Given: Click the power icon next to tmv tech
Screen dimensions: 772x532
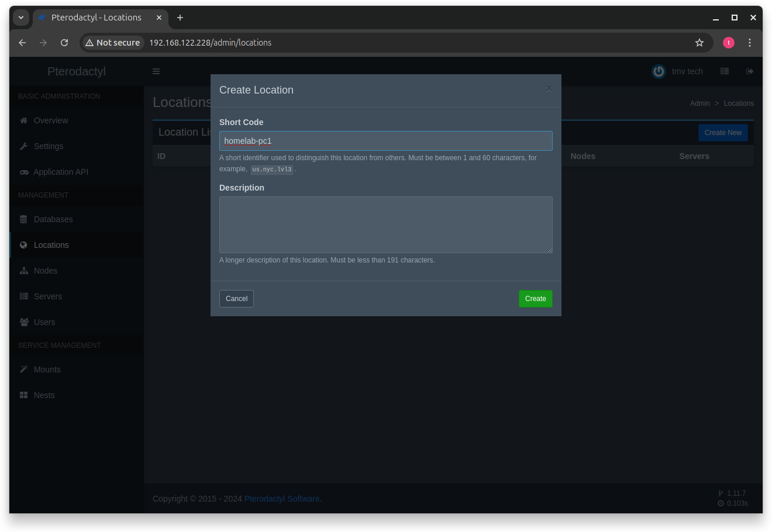Looking at the screenshot, I should (x=659, y=71).
